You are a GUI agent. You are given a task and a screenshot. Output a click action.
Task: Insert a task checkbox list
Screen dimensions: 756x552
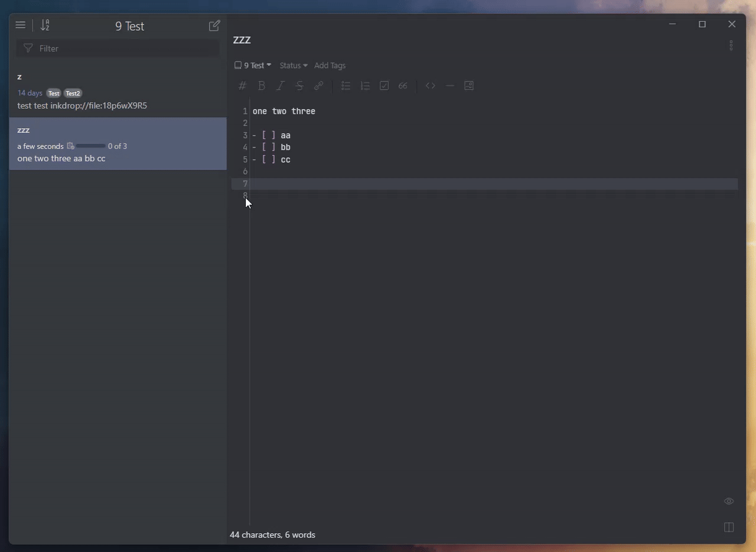384,86
